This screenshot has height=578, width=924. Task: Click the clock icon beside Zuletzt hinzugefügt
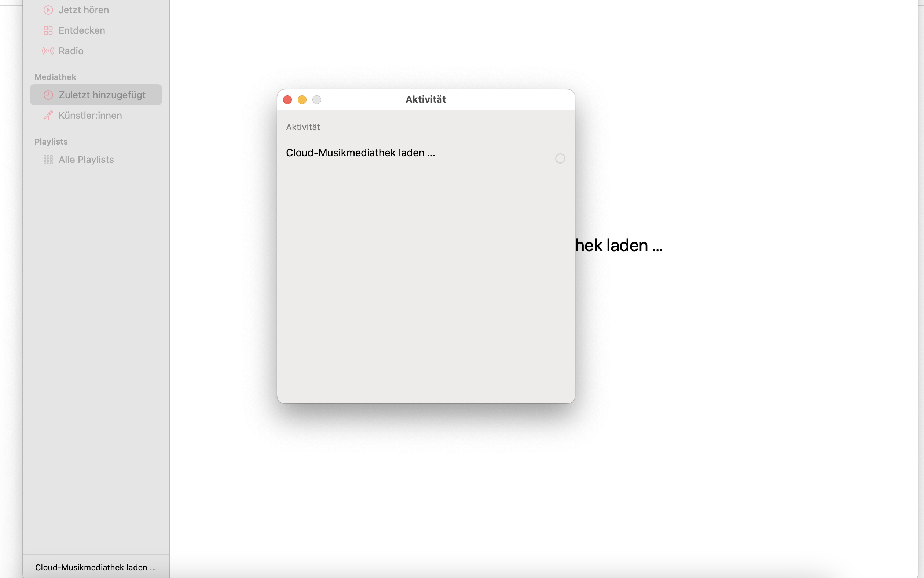click(48, 95)
